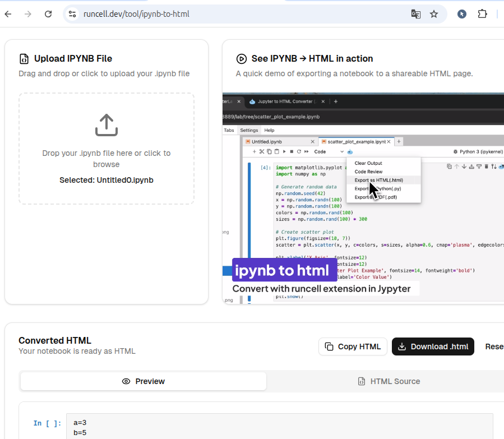Click the browser forward arrow

pos(28,14)
